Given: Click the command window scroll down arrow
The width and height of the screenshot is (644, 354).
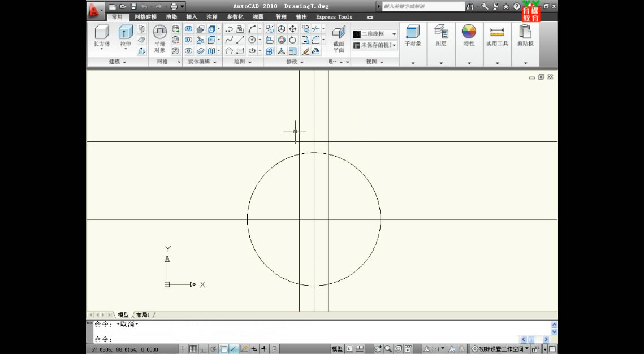Looking at the screenshot, I should coord(554,331).
